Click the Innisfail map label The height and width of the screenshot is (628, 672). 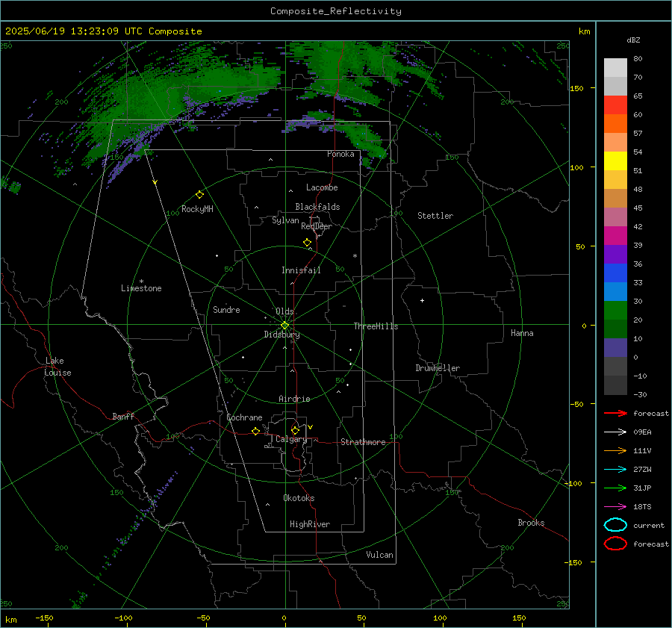tap(301, 270)
